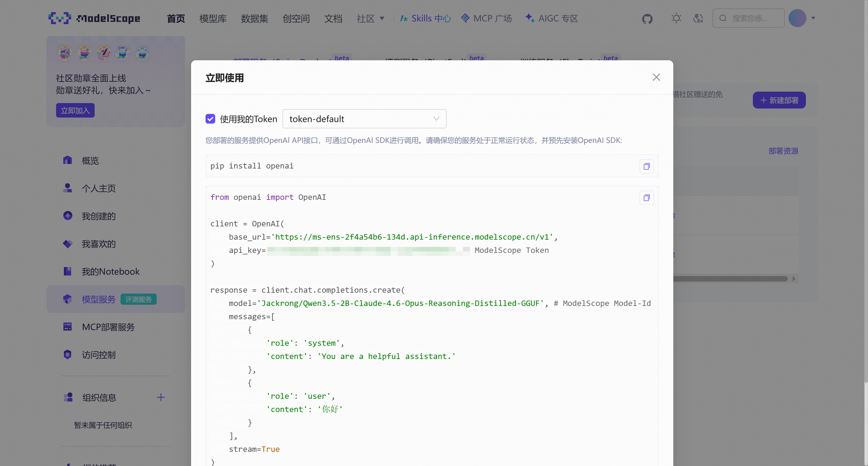Open the GitHub icon link
Viewport: 868px width, 466px height.
(x=647, y=18)
